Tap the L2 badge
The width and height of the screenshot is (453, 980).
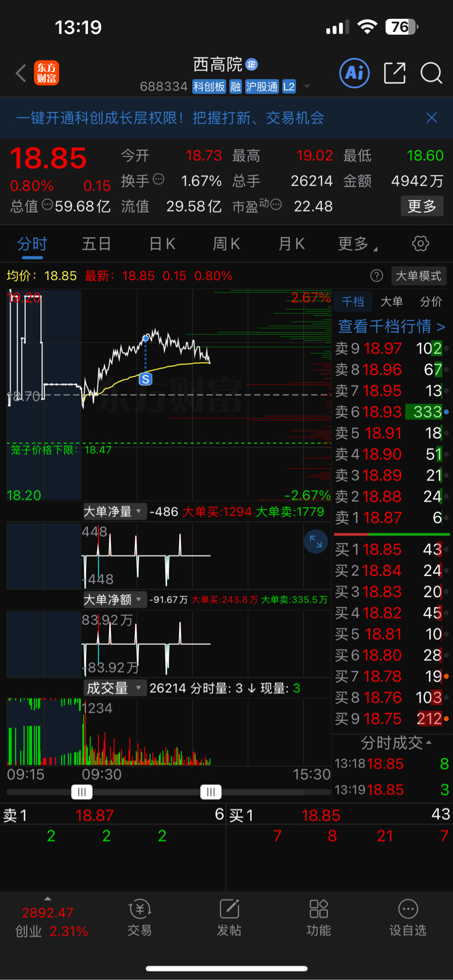pos(289,87)
